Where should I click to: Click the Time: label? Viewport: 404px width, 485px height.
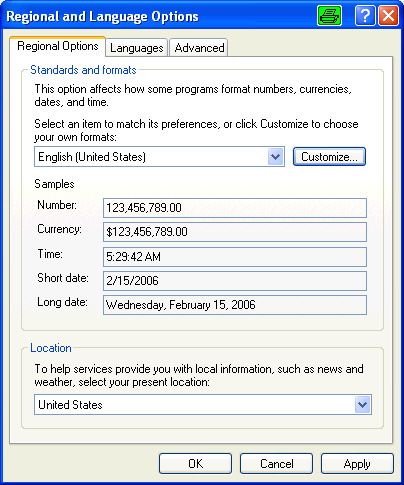(50, 254)
